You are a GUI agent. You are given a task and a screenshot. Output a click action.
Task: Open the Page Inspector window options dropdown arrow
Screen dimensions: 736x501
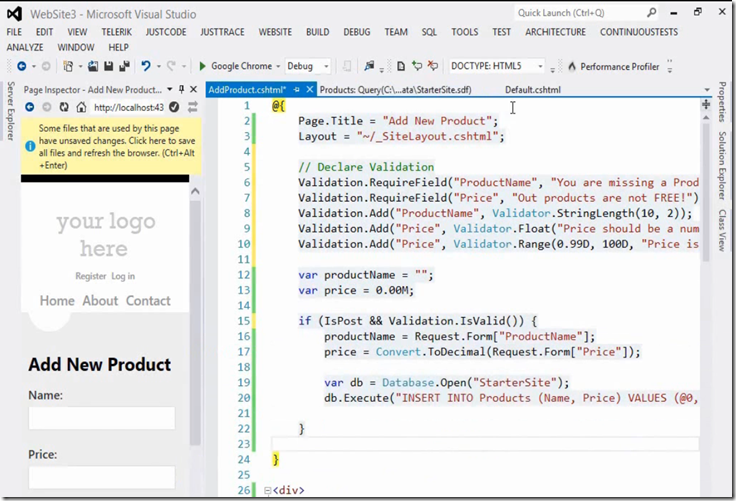click(169, 89)
